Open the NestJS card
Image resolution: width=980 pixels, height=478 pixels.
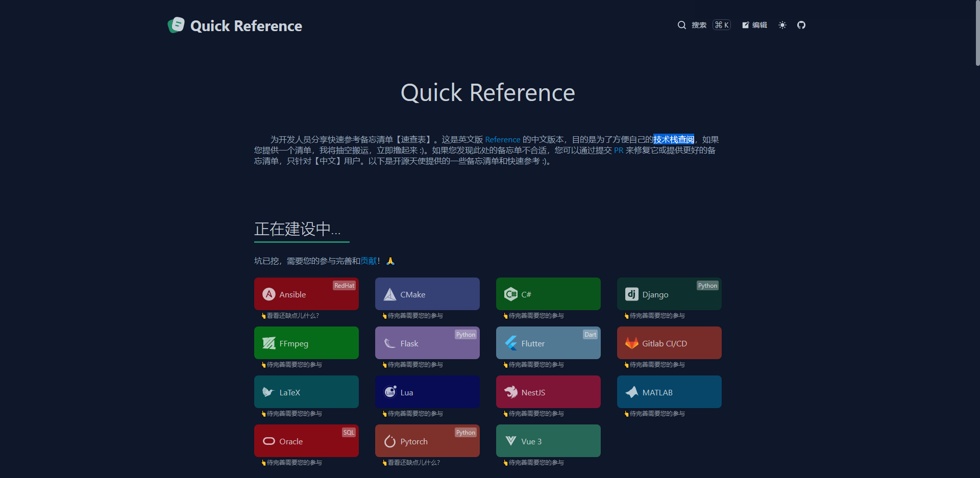548,392
